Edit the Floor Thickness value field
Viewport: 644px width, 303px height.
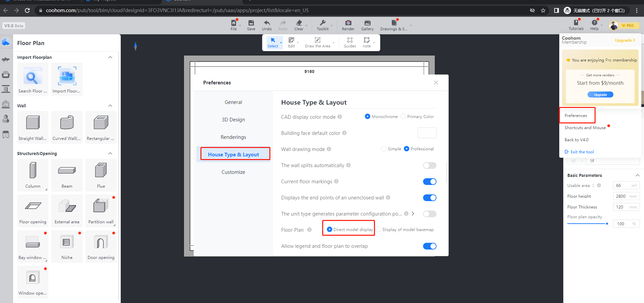pos(626,207)
